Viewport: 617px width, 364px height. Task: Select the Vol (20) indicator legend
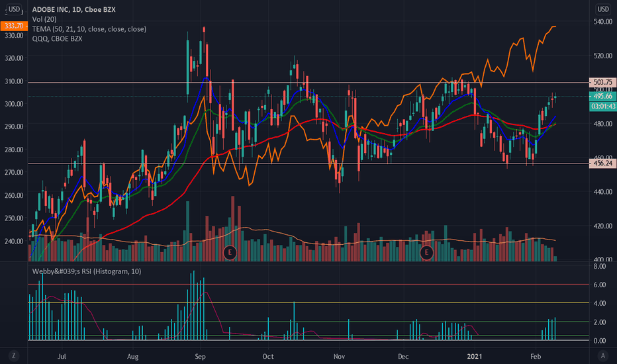pyautogui.click(x=44, y=19)
